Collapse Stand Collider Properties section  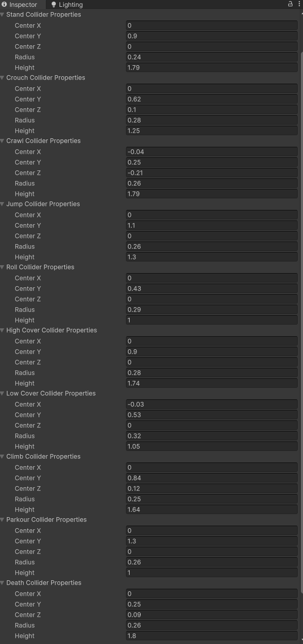(x=3, y=15)
